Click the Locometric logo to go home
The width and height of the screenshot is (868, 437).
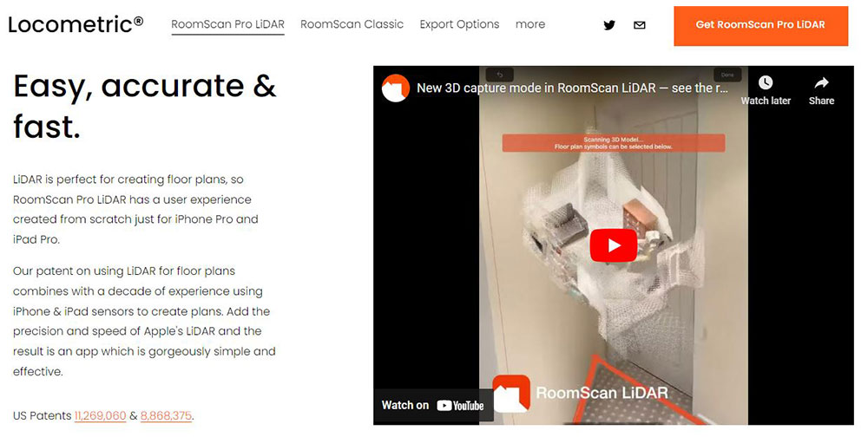pos(76,24)
